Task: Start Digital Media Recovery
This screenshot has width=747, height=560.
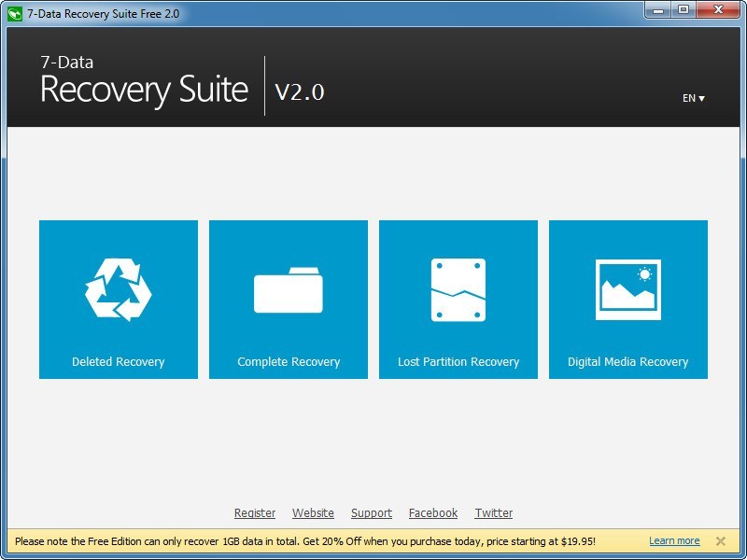Action: click(627, 299)
